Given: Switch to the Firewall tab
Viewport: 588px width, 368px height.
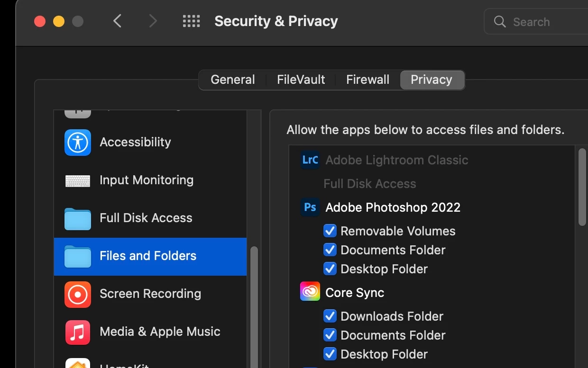Looking at the screenshot, I should [x=367, y=80].
